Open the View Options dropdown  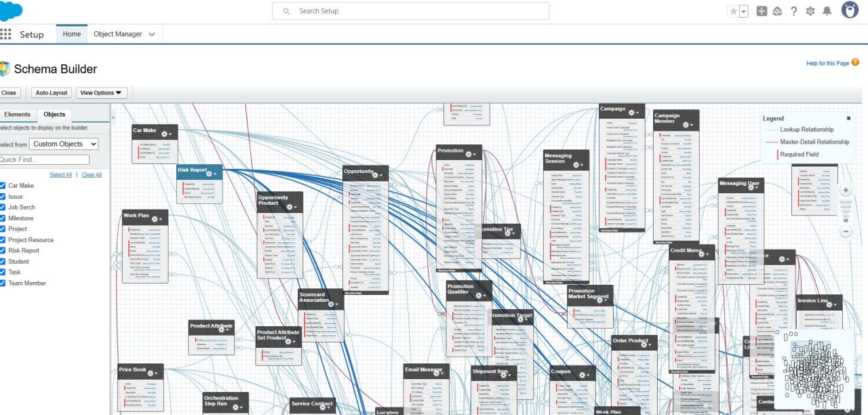click(x=102, y=93)
